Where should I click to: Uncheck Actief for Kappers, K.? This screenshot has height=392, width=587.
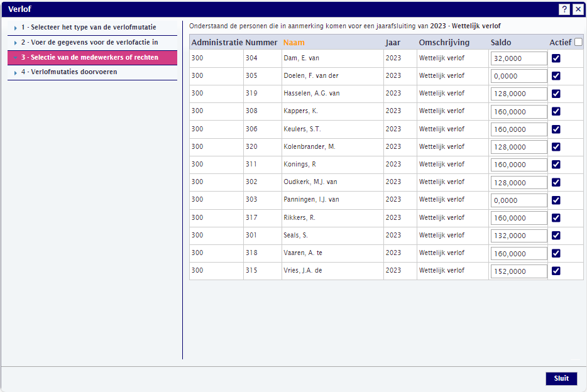point(556,111)
